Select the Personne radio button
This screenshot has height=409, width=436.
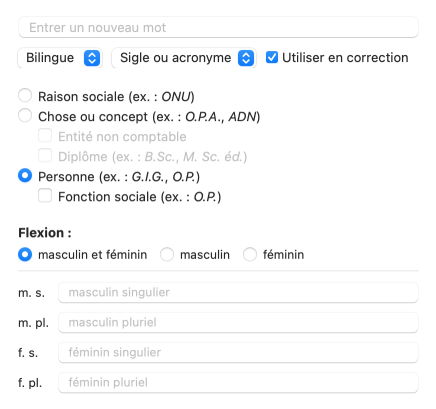[x=25, y=176]
